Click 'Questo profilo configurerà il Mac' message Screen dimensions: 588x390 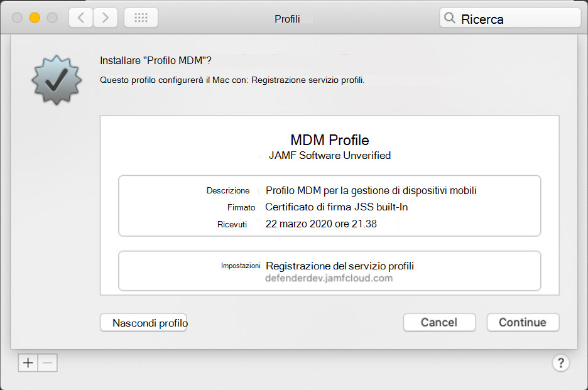click(232, 80)
